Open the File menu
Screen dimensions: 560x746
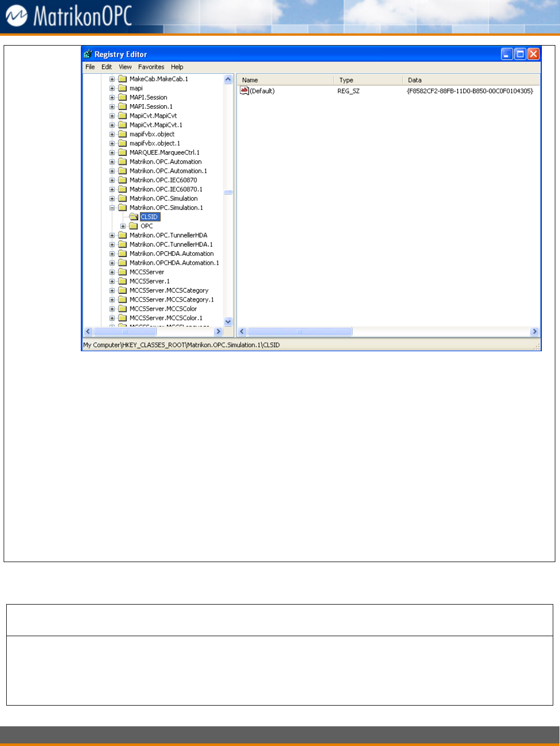pyautogui.click(x=90, y=67)
